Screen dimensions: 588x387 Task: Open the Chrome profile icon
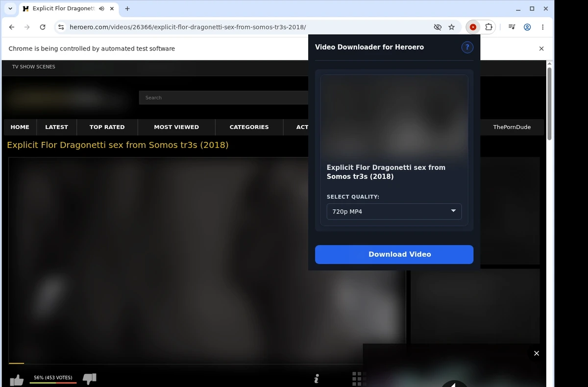click(x=527, y=27)
